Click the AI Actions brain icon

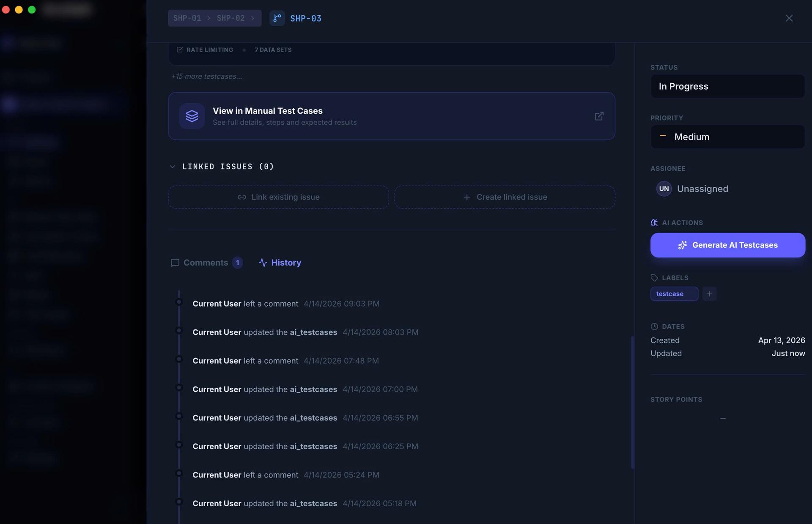[654, 223]
